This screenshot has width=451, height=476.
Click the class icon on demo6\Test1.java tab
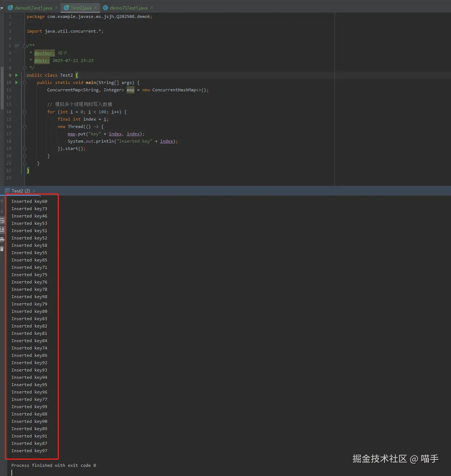coord(10,8)
